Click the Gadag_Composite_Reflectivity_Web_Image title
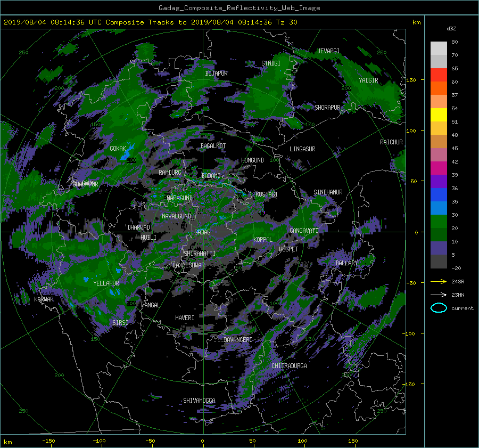 point(239,8)
